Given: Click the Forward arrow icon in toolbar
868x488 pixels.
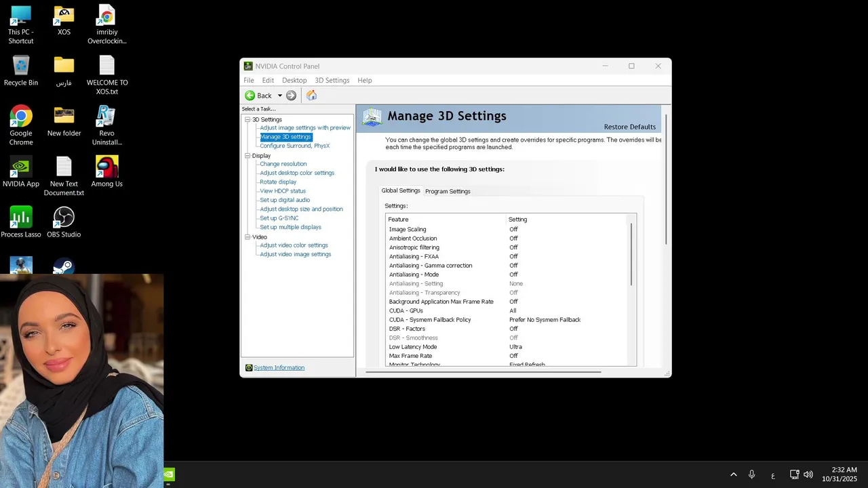Looking at the screenshot, I should coord(291,96).
